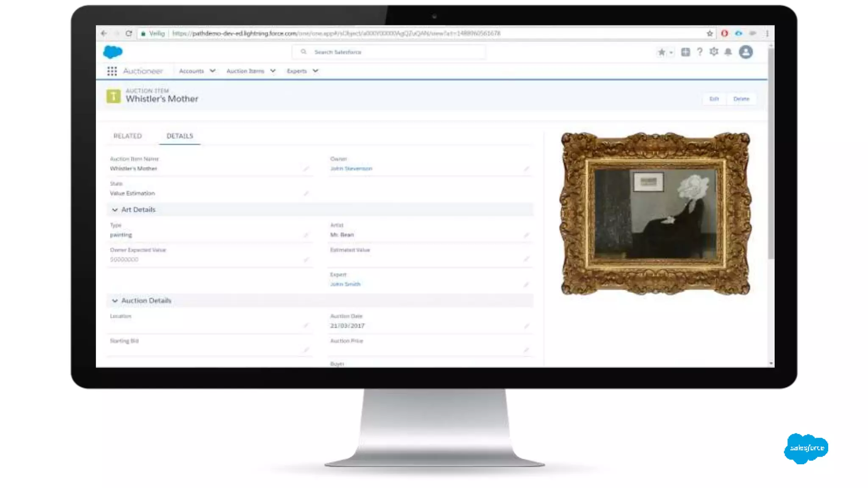Open the global actions plus icon
868x488 pixels.
tap(685, 52)
